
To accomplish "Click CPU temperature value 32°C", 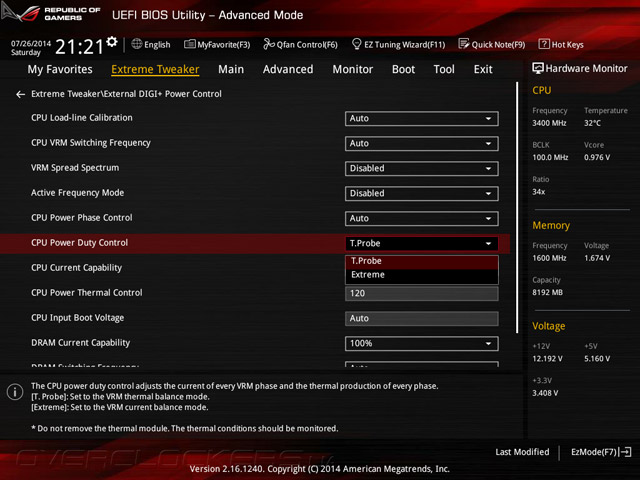I will pos(592,123).
